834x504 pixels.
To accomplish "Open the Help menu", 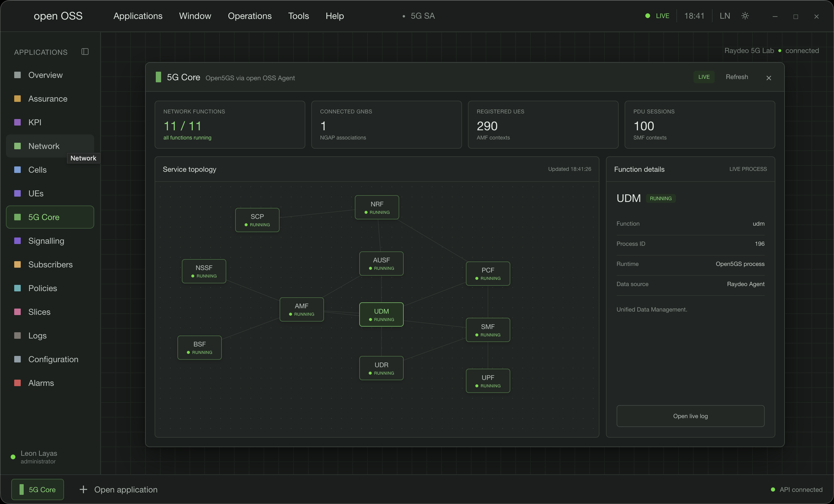I will (335, 16).
